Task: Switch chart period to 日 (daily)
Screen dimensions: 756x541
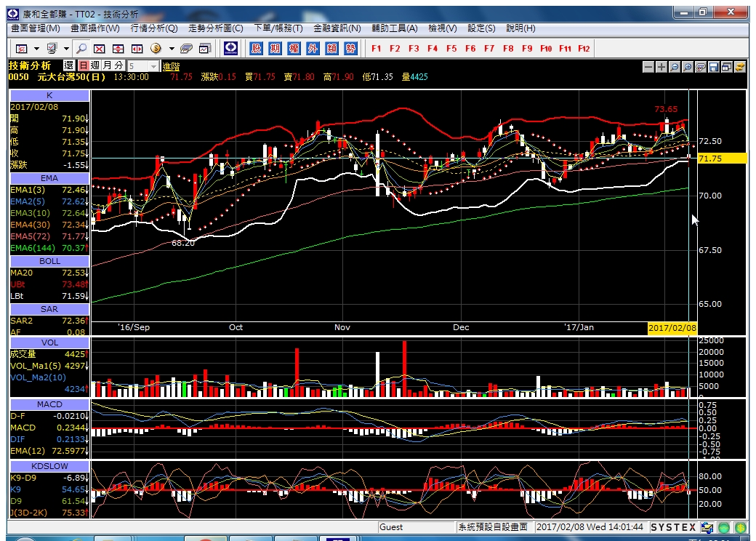Action: [x=84, y=65]
